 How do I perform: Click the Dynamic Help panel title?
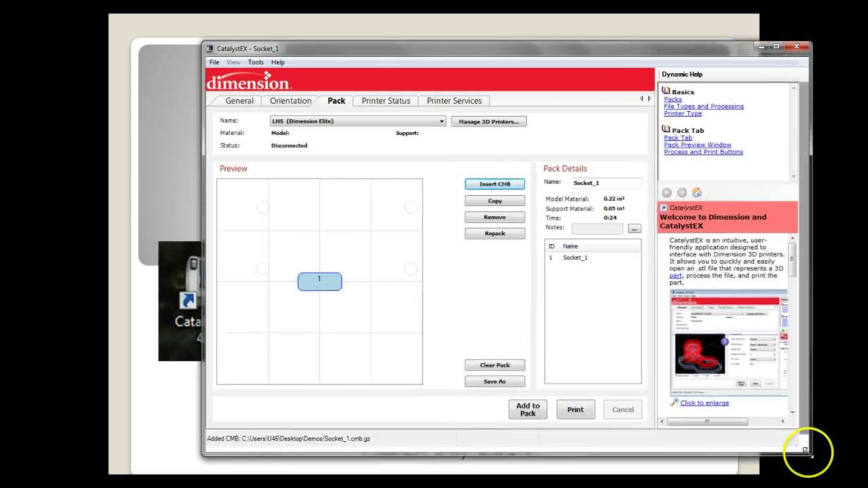(x=682, y=75)
